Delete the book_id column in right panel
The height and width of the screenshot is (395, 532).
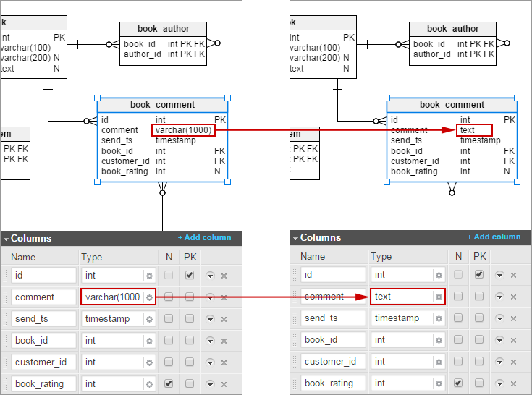(513, 340)
